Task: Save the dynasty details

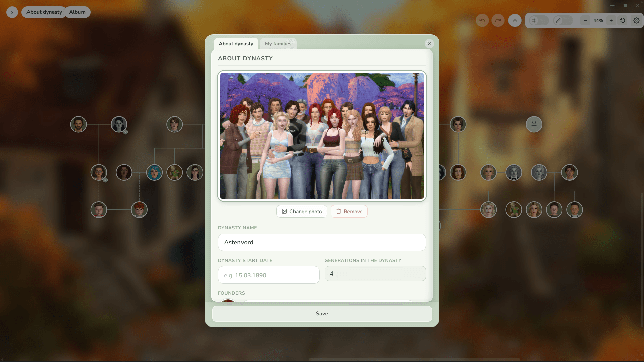Action: point(322,314)
